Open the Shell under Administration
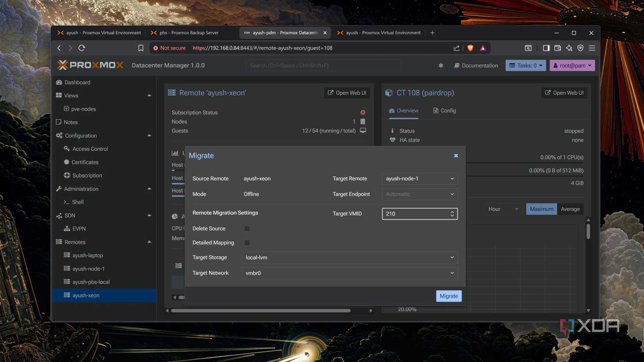Image resolution: width=644 pixels, height=362 pixels. coord(78,202)
